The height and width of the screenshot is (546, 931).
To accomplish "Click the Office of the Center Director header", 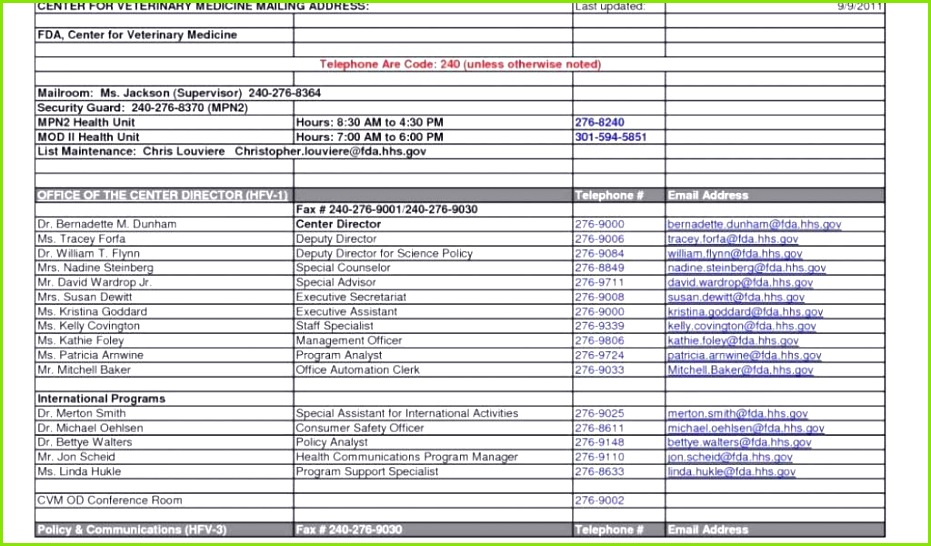I will coord(162,195).
